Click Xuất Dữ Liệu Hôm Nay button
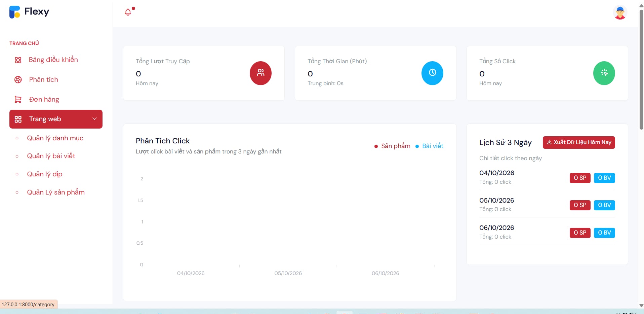Viewport: 644px width, 314px height. pyautogui.click(x=579, y=142)
